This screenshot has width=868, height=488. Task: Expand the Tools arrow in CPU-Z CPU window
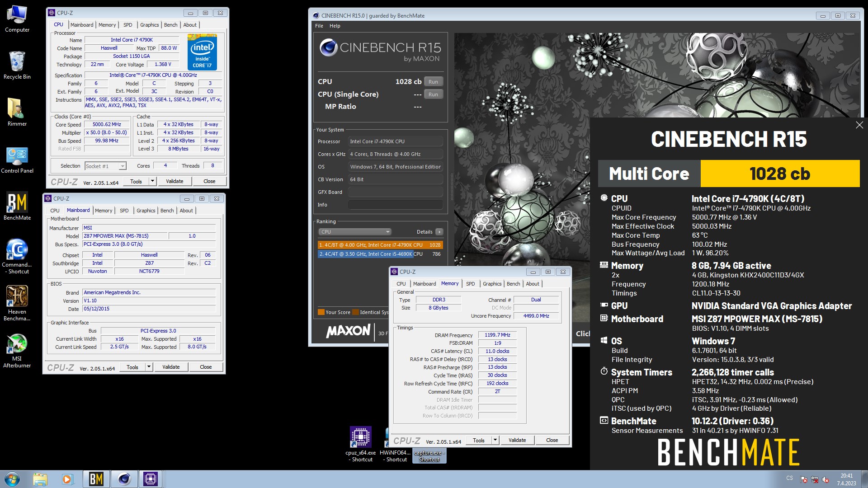pyautogui.click(x=153, y=181)
